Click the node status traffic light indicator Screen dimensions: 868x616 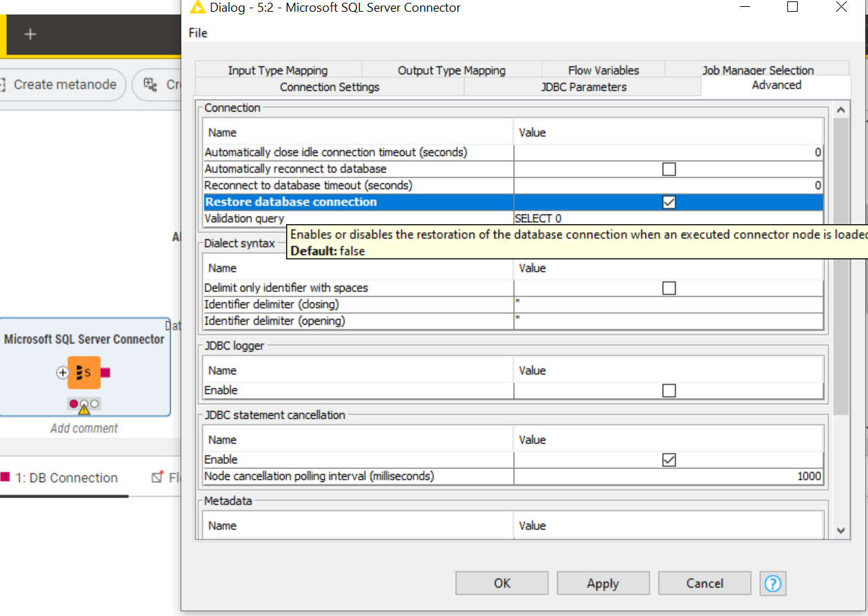[x=84, y=404]
